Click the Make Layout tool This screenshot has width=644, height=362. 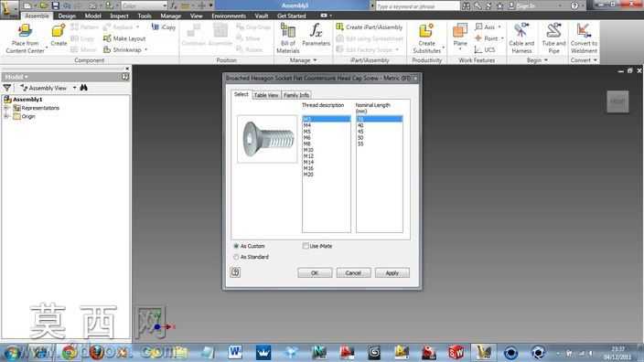124,38
